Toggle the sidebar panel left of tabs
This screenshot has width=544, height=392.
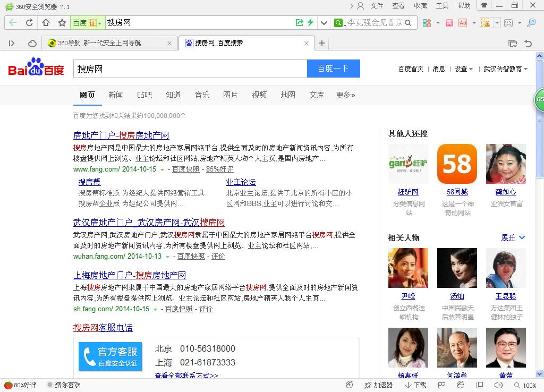pos(12,43)
